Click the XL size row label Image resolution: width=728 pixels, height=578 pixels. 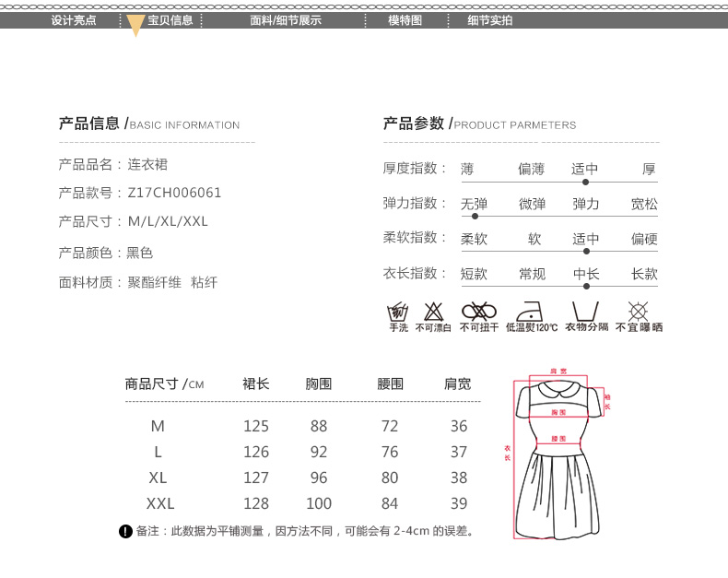pos(158,478)
